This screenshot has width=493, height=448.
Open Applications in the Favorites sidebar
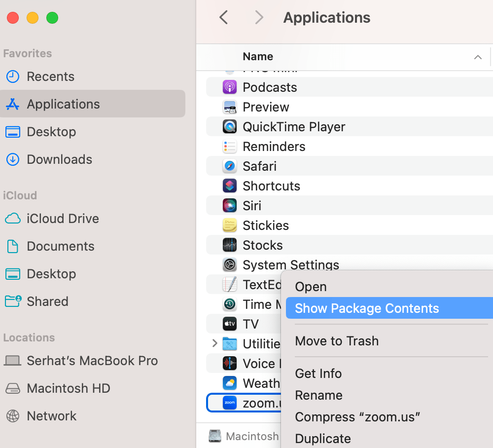[93, 104]
